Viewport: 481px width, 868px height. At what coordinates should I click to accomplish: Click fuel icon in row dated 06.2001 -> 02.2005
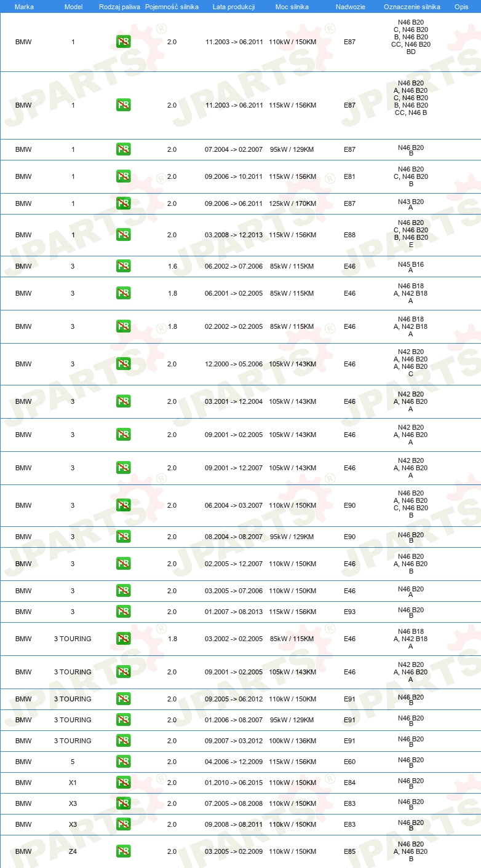click(x=124, y=293)
